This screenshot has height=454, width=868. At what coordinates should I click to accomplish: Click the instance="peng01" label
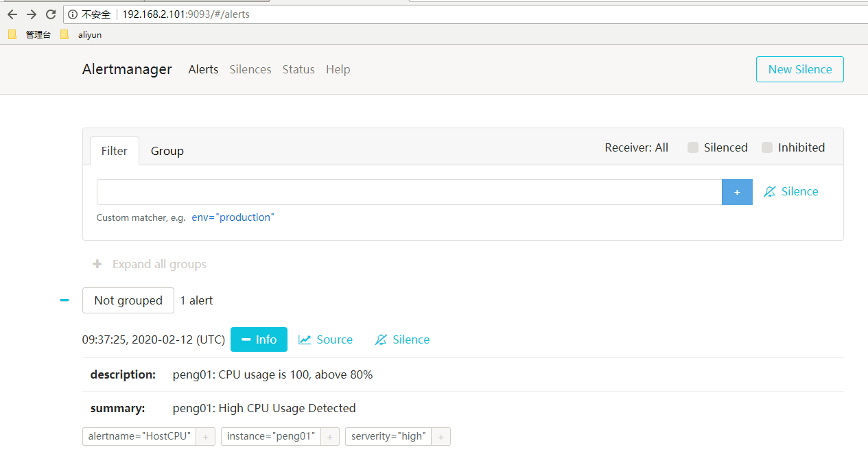270,436
